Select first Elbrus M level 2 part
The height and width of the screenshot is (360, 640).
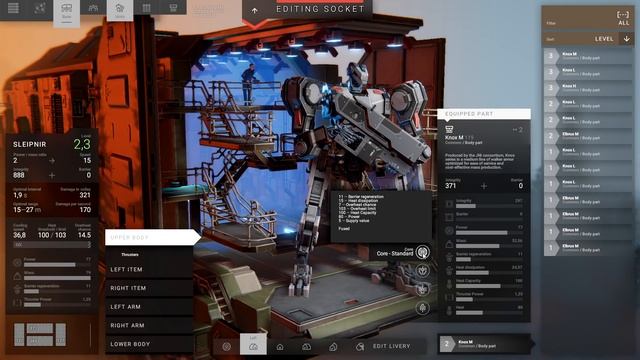click(x=588, y=136)
